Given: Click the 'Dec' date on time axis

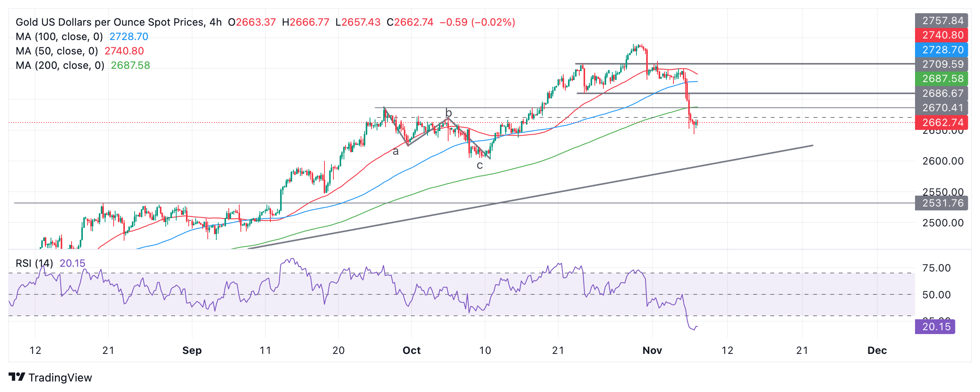Looking at the screenshot, I should [877, 350].
